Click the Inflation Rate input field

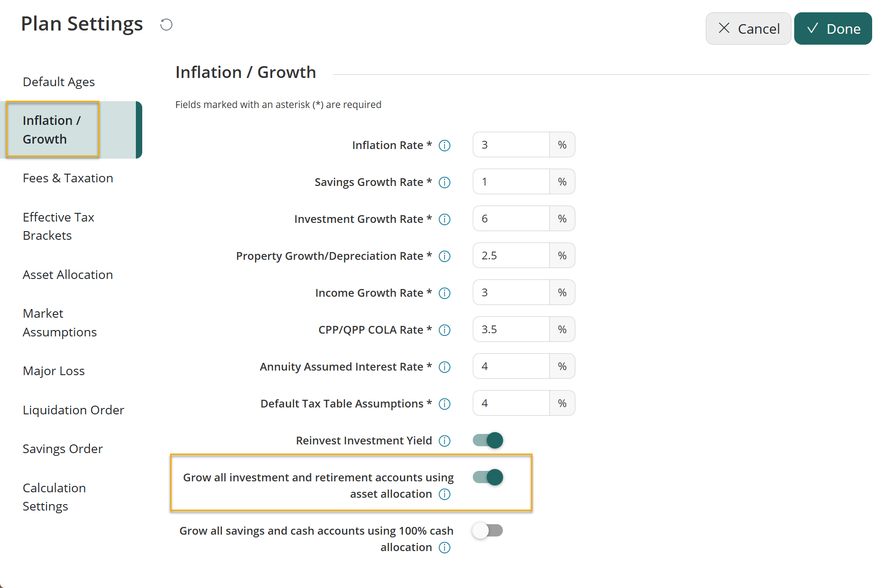click(511, 145)
